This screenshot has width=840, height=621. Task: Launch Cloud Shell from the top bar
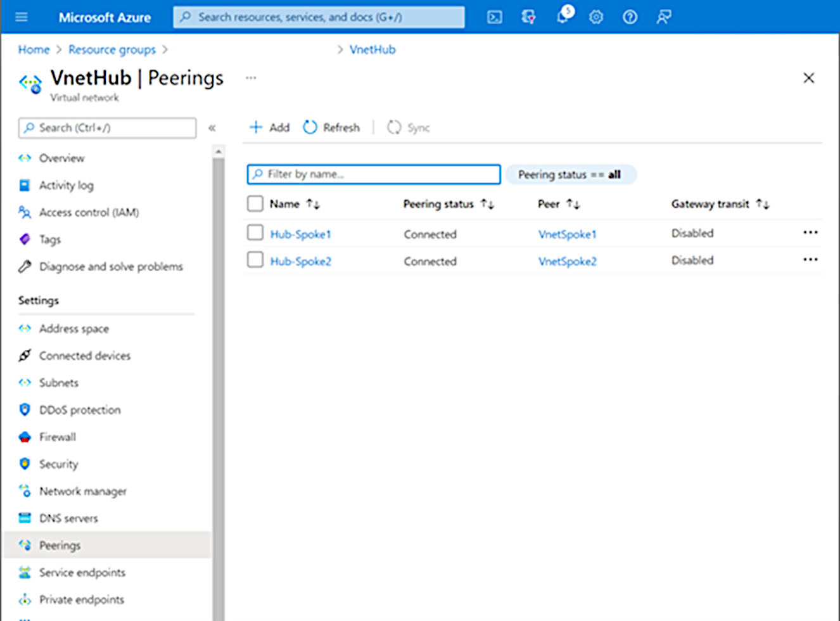point(495,17)
